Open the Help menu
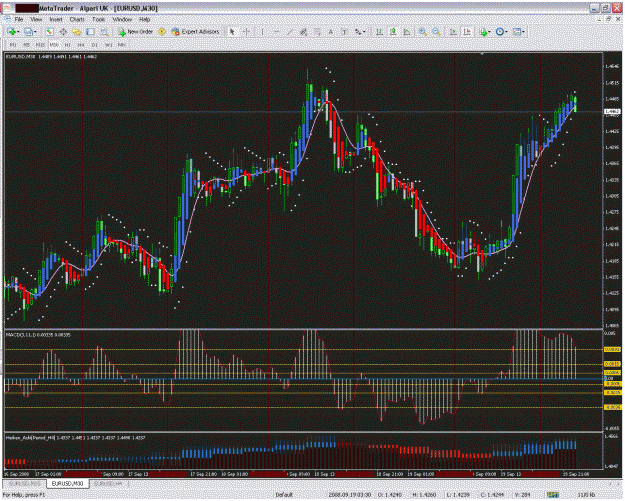 tap(144, 19)
